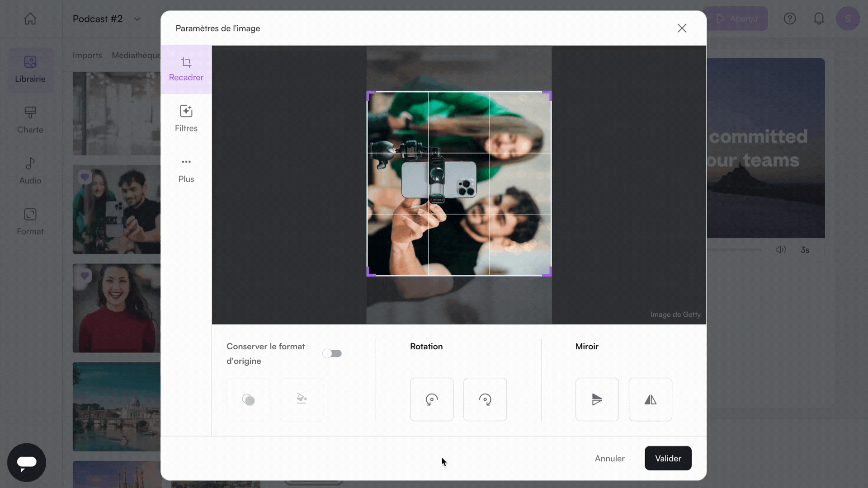
Task: Open Format in sidebar
Action: pos(30,222)
